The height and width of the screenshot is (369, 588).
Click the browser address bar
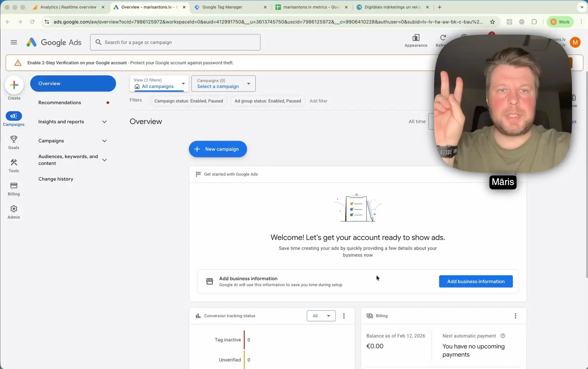[x=268, y=22]
